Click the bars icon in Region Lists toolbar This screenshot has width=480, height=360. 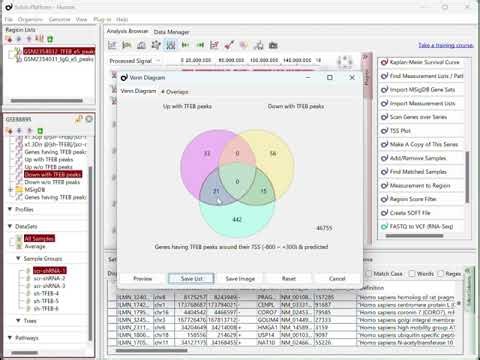(x=40, y=39)
